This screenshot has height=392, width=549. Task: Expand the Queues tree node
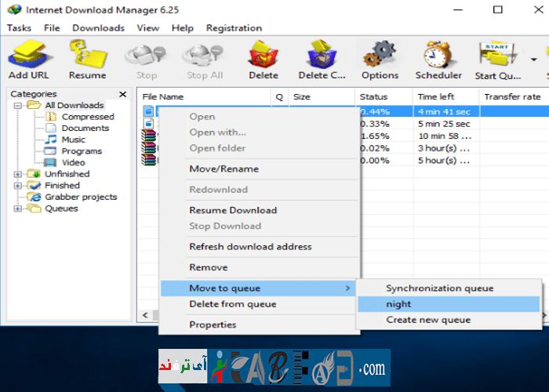coord(18,209)
